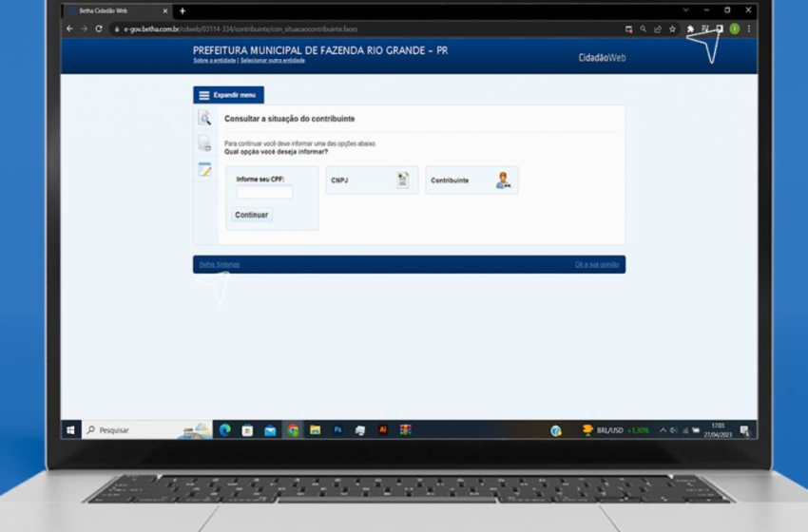Select the Betha Cidadão Web tab

(116, 10)
